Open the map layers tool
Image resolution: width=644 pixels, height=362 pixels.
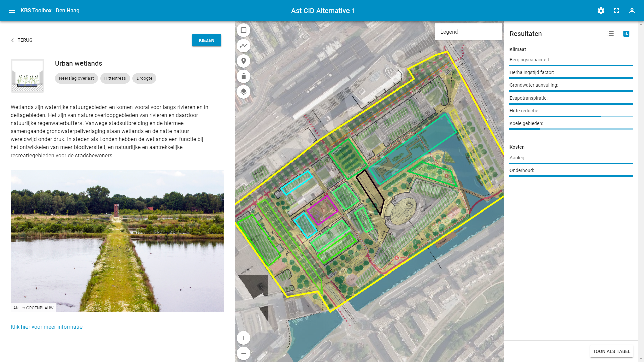coord(244,92)
